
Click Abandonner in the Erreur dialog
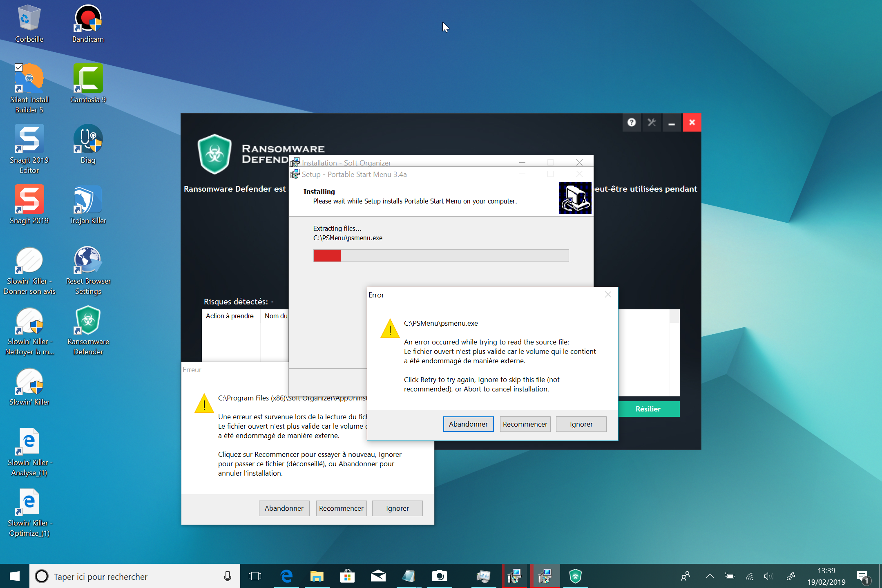coord(284,508)
